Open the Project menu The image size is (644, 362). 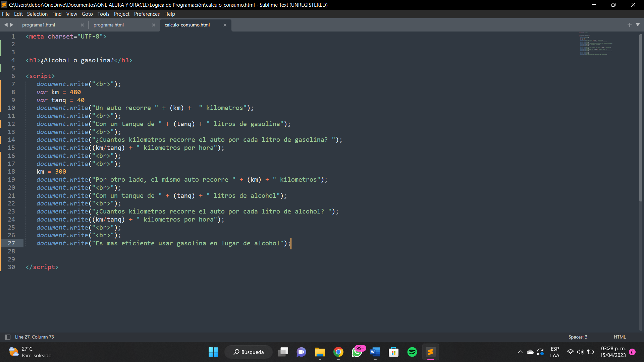pyautogui.click(x=121, y=14)
